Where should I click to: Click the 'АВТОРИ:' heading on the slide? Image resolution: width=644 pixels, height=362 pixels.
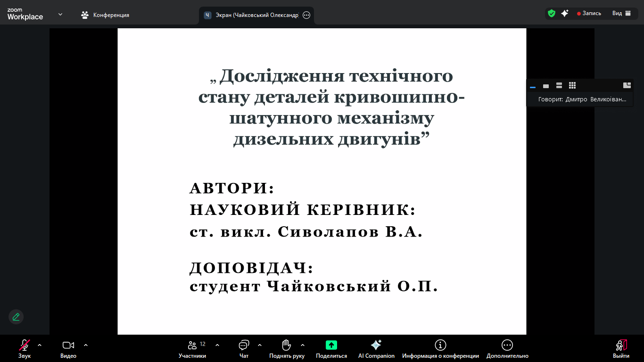[232, 188]
